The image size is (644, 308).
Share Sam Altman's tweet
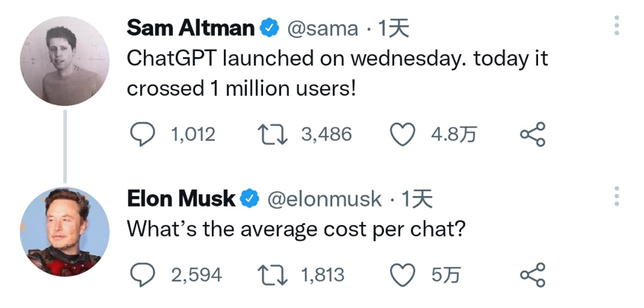tap(533, 135)
